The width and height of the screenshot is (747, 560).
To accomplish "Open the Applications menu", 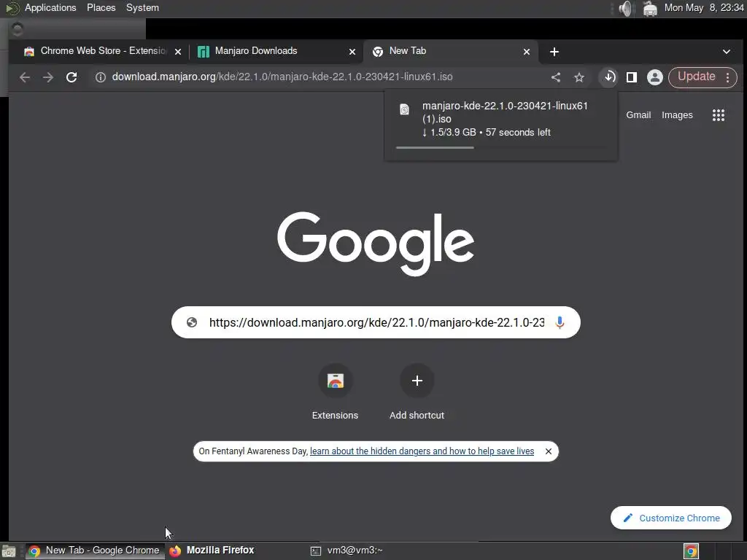I will click(x=50, y=7).
